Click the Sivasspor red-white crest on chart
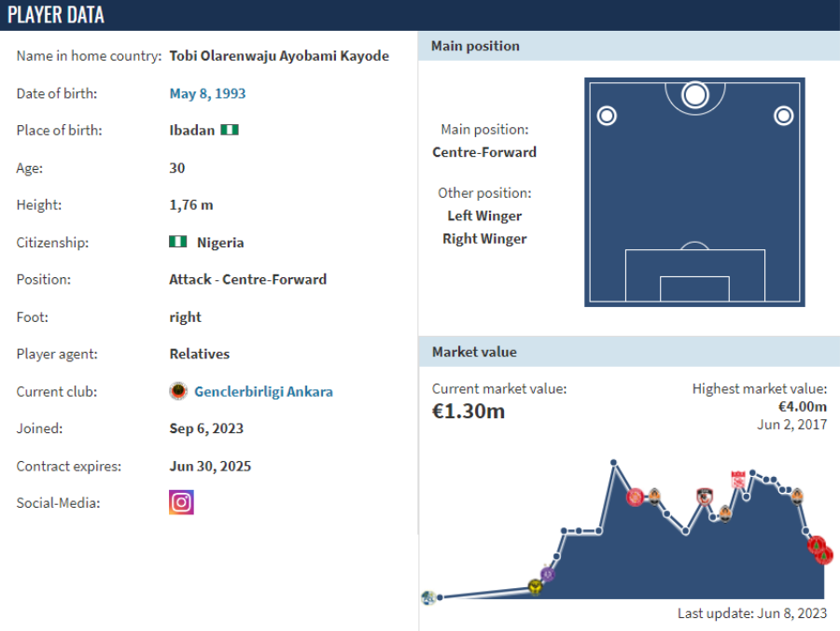 tap(738, 481)
